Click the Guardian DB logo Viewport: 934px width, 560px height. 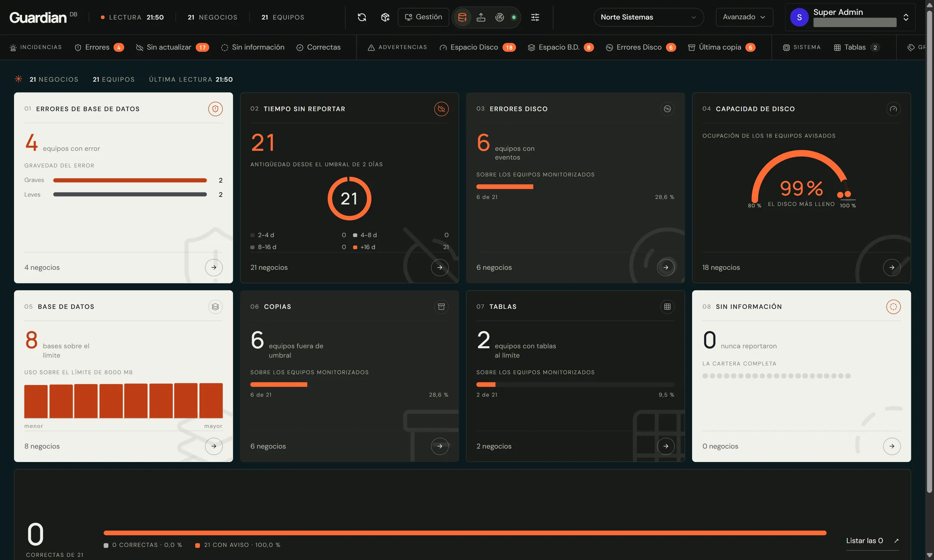tap(43, 17)
